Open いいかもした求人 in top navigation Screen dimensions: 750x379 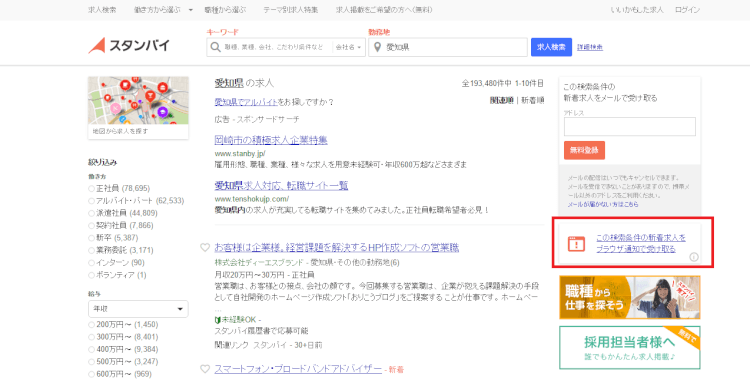637,10
